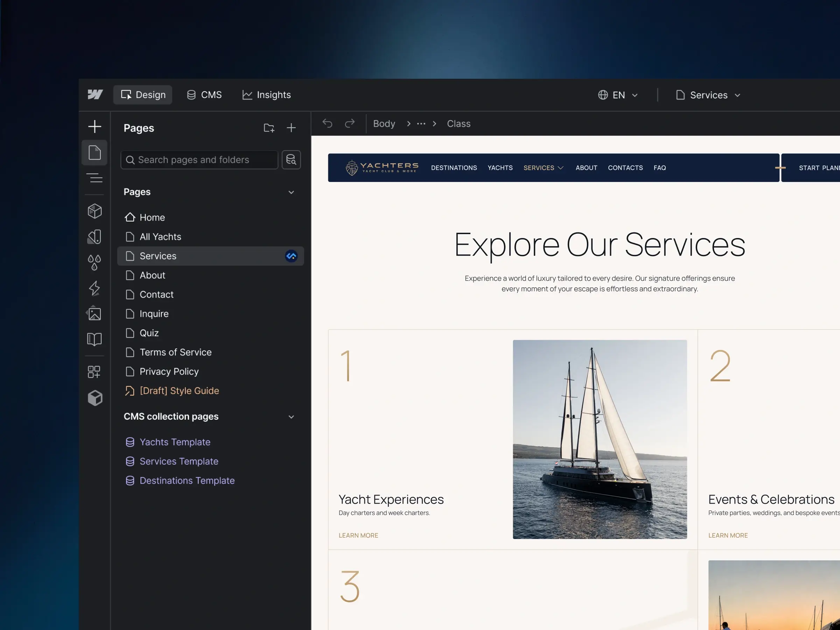Click the START PLANNING button
840x630 pixels.
pyautogui.click(x=811, y=168)
